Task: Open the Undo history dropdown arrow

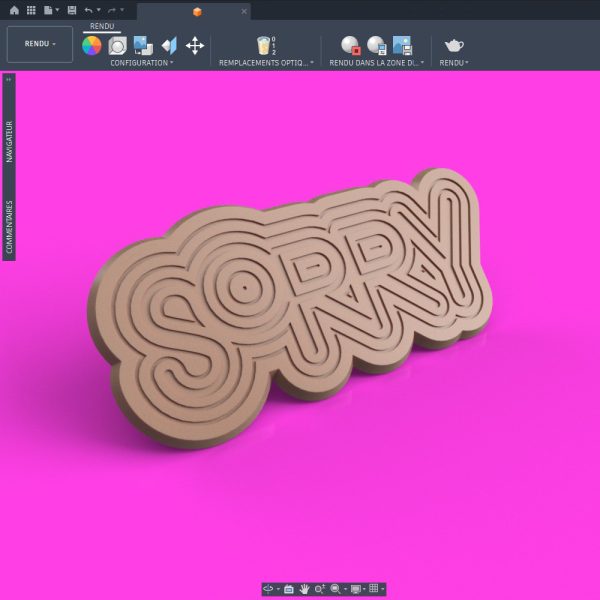Action: point(98,10)
